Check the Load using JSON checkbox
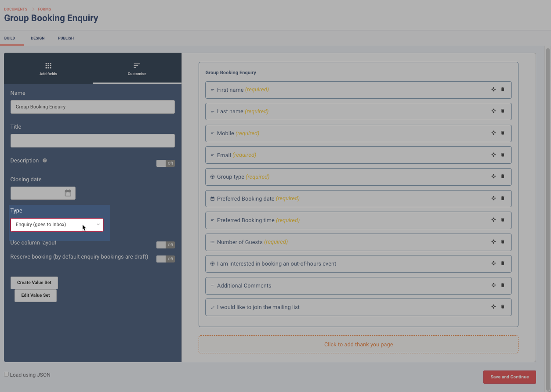Screen dimensions: 551x392 (6, 374)
